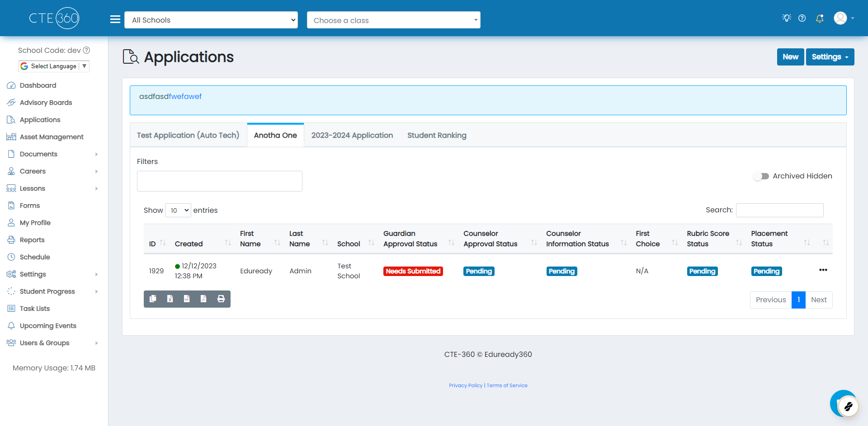Open Reports in sidebar
Viewport: 868px width, 426px height.
click(32, 240)
